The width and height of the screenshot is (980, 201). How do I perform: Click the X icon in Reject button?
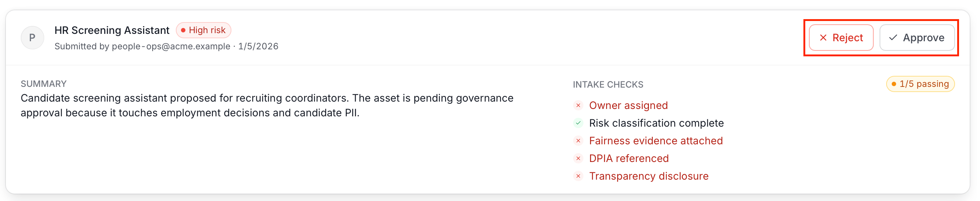823,38
